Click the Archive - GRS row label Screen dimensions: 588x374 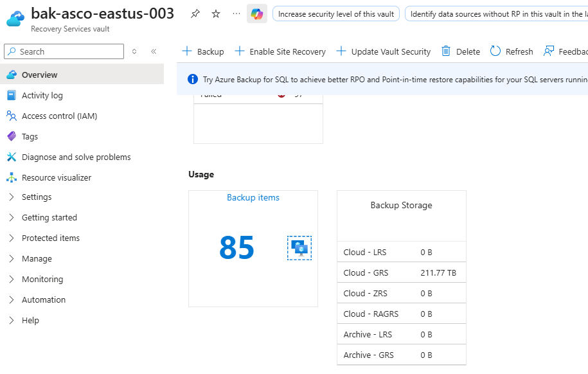pyautogui.click(x=368, y=355)
